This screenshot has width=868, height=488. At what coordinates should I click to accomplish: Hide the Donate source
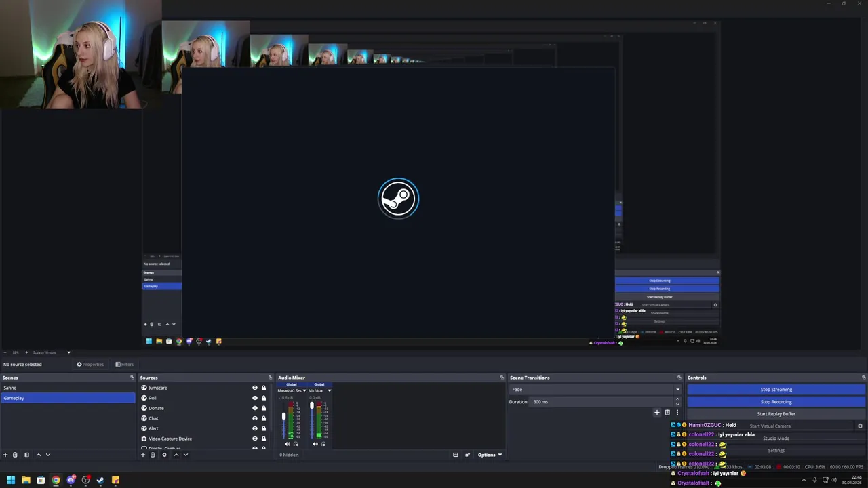pyautogui.click(x=255, y=408)
